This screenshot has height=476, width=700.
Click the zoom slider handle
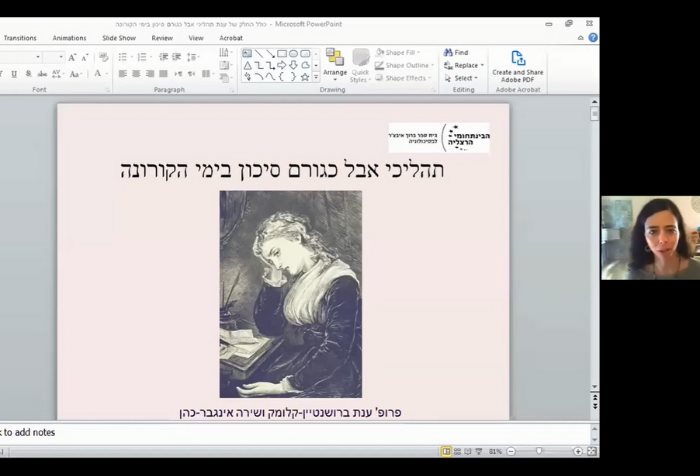tap(539, 451)
